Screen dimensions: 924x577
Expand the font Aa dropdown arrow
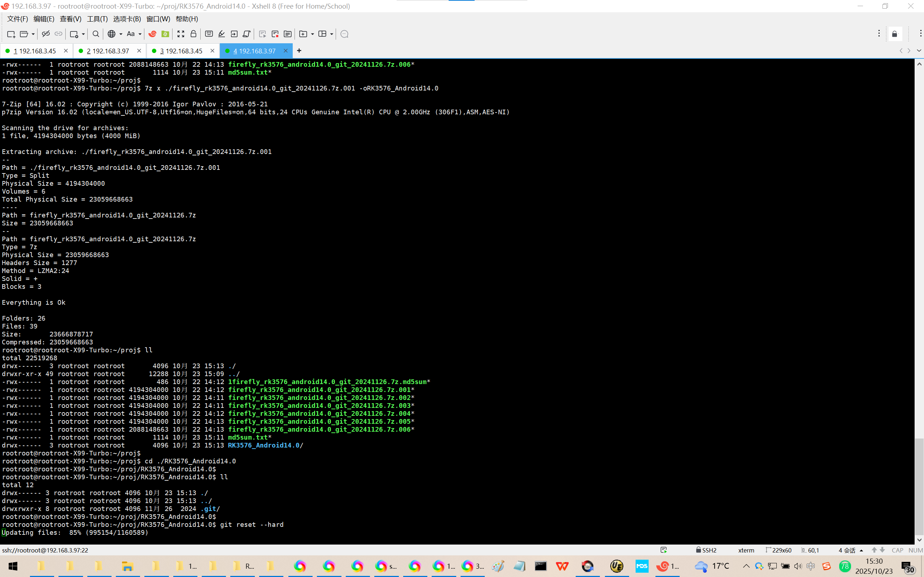[140, 34]
